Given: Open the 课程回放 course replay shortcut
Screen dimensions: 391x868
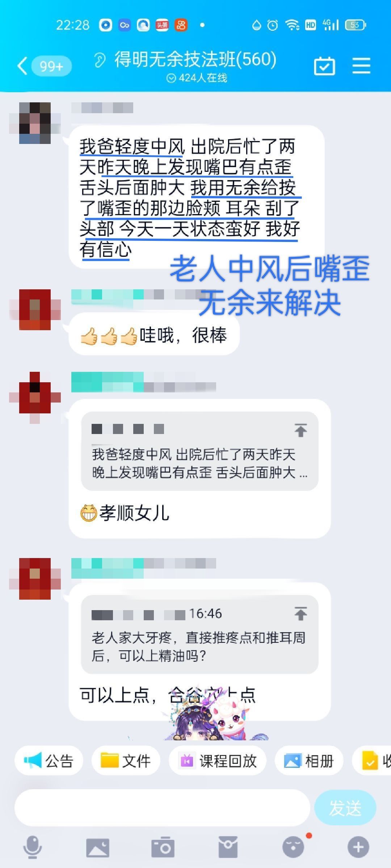Looking at the screenshot, I should 218,761.
